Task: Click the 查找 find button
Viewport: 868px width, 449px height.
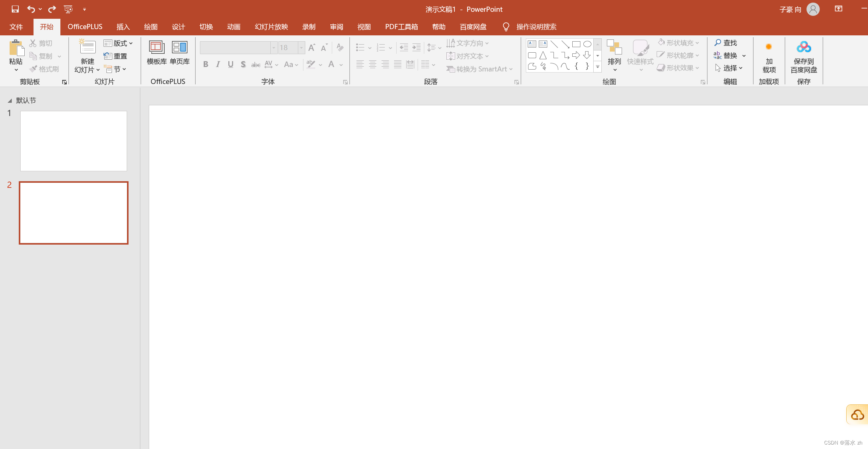Action: pos(725,43)
